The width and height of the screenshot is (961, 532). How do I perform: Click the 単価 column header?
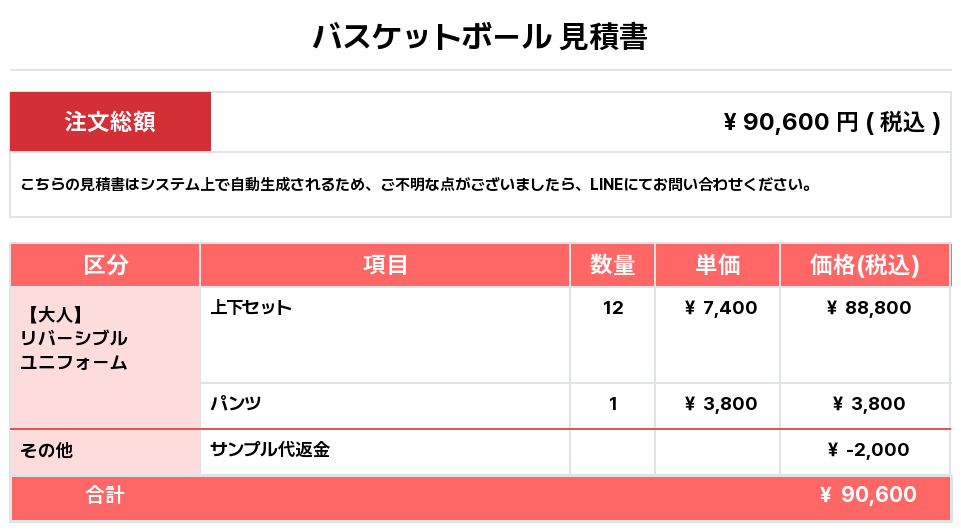coord(718,265)
